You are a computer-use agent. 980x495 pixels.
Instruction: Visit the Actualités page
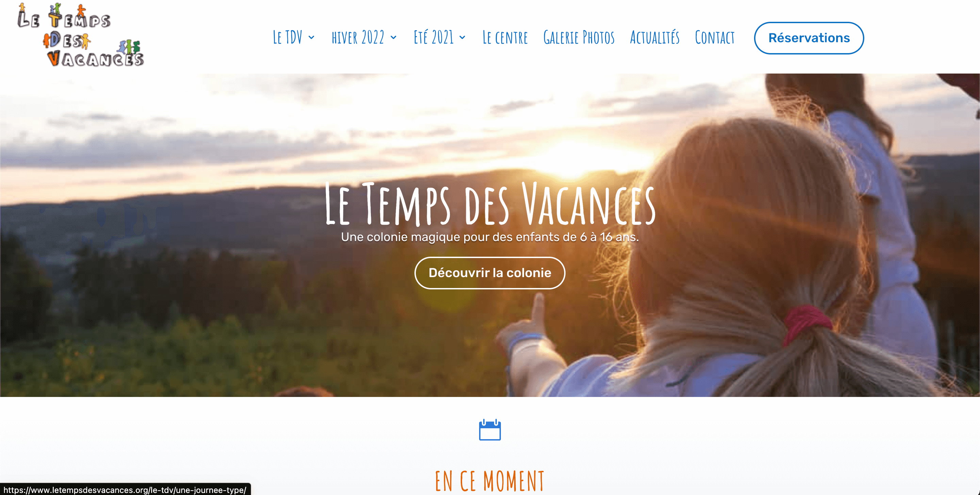(x=654, y=37)
